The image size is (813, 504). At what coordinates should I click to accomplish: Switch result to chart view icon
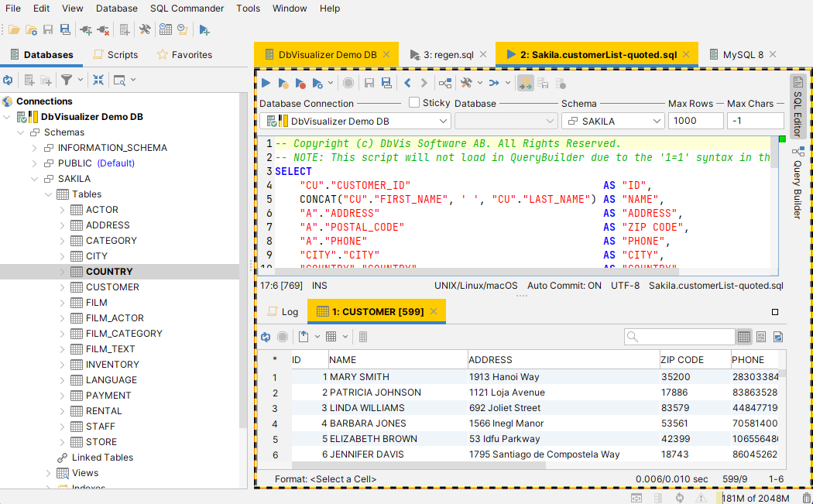(778, 337)
